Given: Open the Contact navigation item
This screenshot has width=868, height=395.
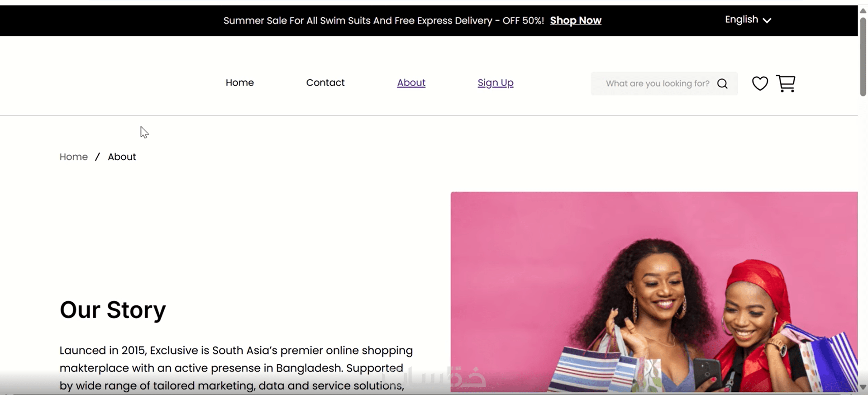Looking at the screenshot, I should (325, 83).
